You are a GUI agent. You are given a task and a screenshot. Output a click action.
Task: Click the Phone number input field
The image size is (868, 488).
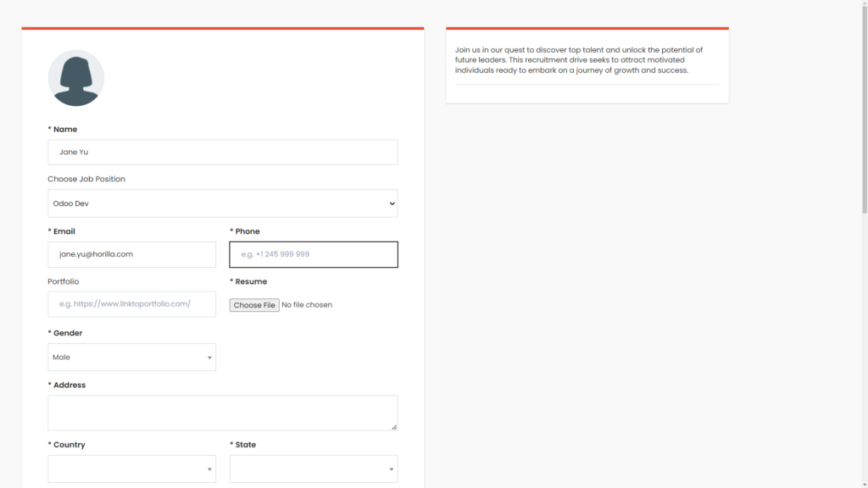click(x=313, y=254)
